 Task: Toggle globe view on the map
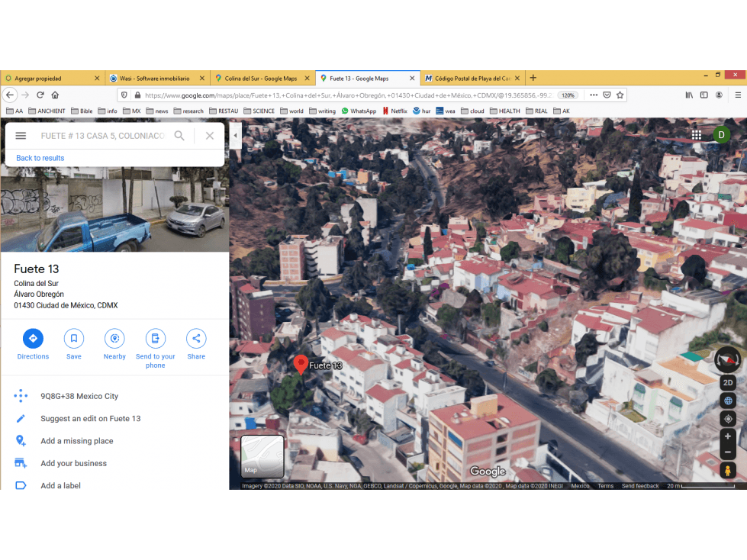click(x=727, y=401)
